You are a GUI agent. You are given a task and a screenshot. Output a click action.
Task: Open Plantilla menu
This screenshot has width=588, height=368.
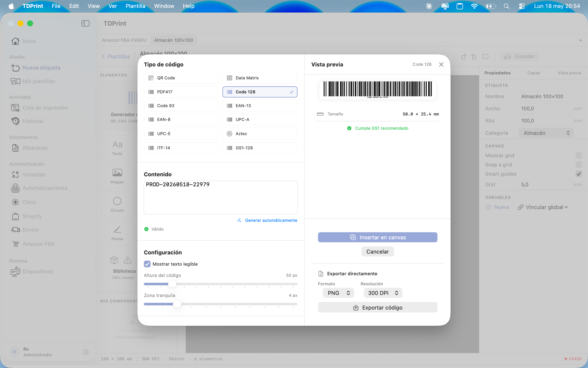(x=135, y=6)
